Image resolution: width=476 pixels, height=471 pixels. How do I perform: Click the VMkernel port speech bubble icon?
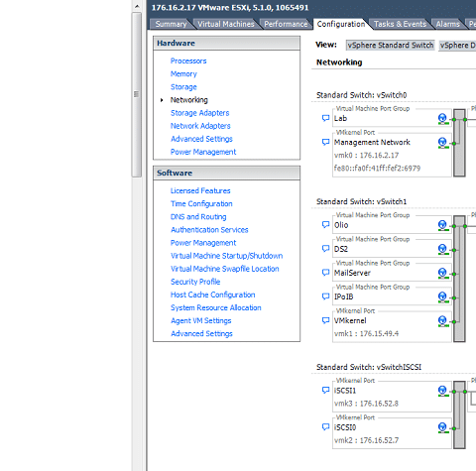click(x=325, y=320)
